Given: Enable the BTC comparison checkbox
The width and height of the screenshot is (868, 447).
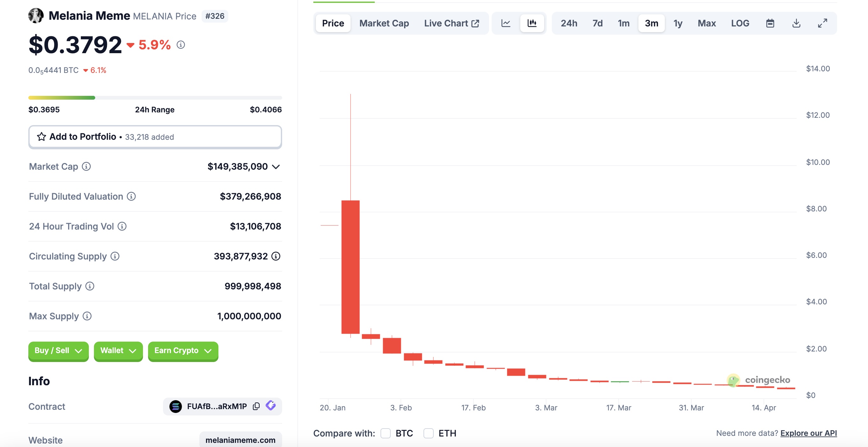Looking at the screenshot, I should [x=386, y=433].
